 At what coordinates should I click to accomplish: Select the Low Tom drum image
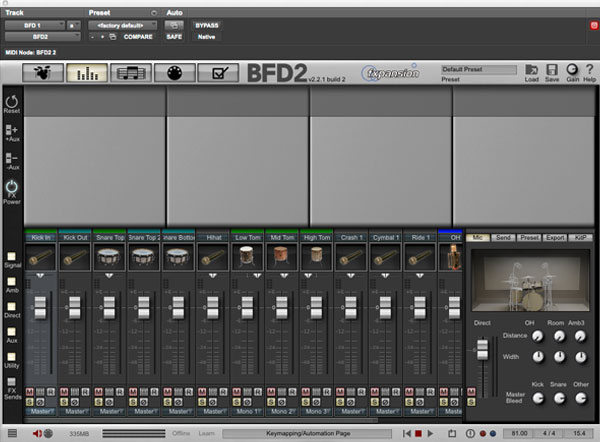(x=247, y=258)
